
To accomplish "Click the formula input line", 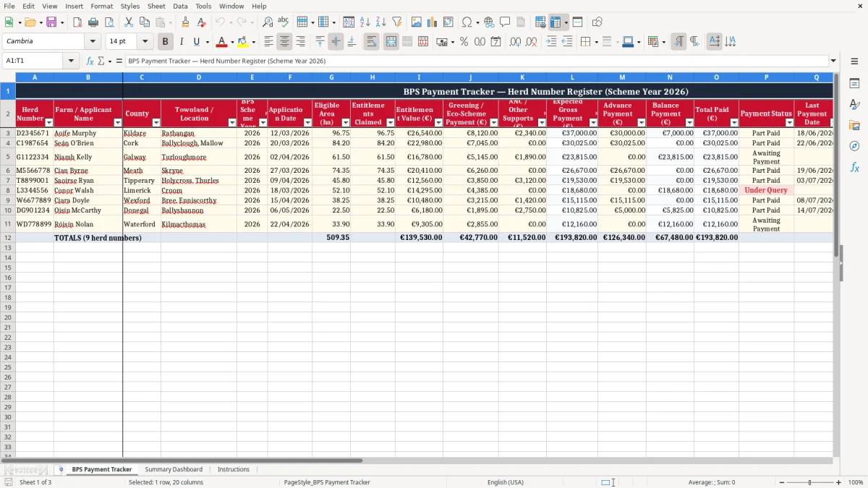I will tap(476, 61).
